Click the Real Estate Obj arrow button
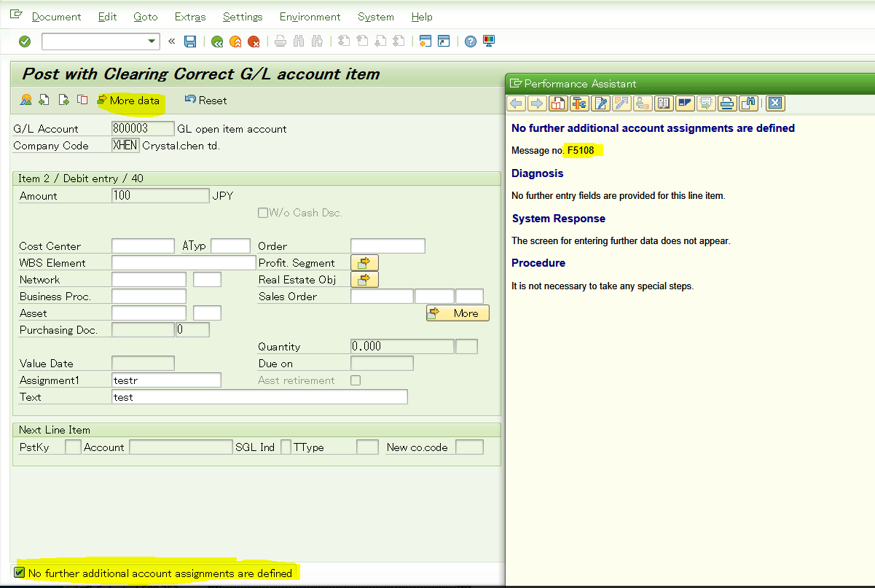 pyautogui.click(x=364, y=279)
